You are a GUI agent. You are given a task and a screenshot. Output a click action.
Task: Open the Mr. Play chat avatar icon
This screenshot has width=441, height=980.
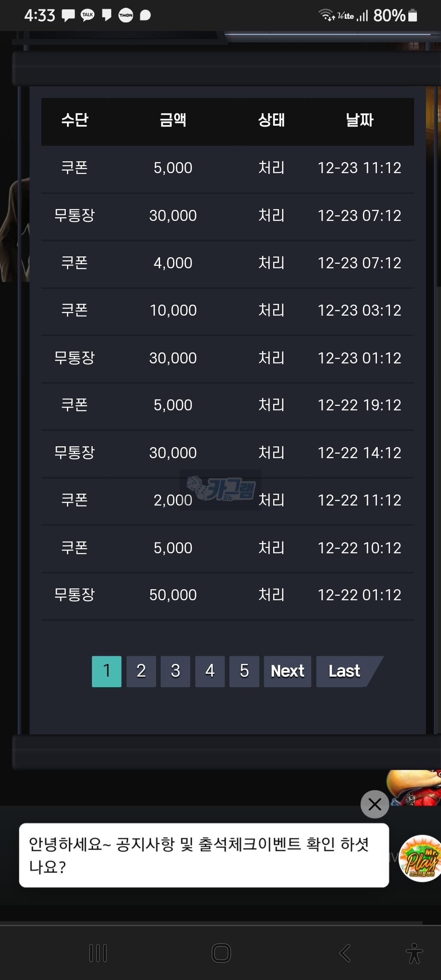421,858
